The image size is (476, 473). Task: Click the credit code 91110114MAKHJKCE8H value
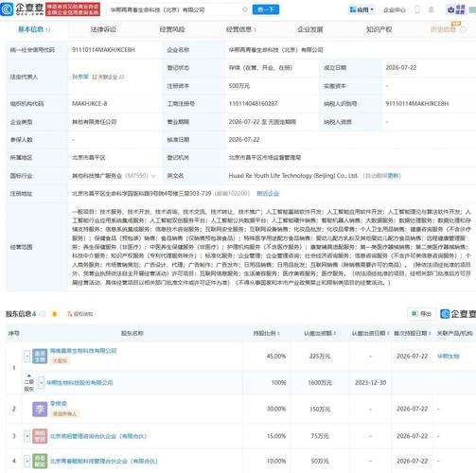click(x=103, y=50)
